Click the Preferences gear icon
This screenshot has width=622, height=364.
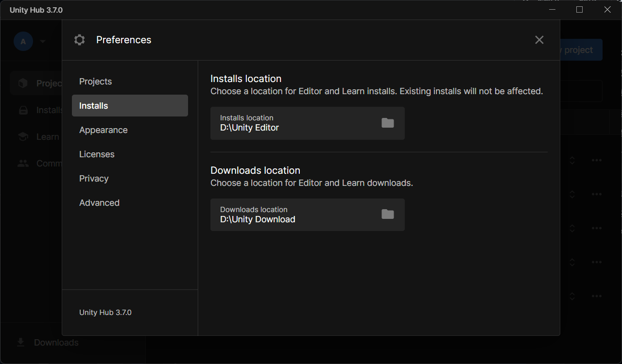[80, 40]
